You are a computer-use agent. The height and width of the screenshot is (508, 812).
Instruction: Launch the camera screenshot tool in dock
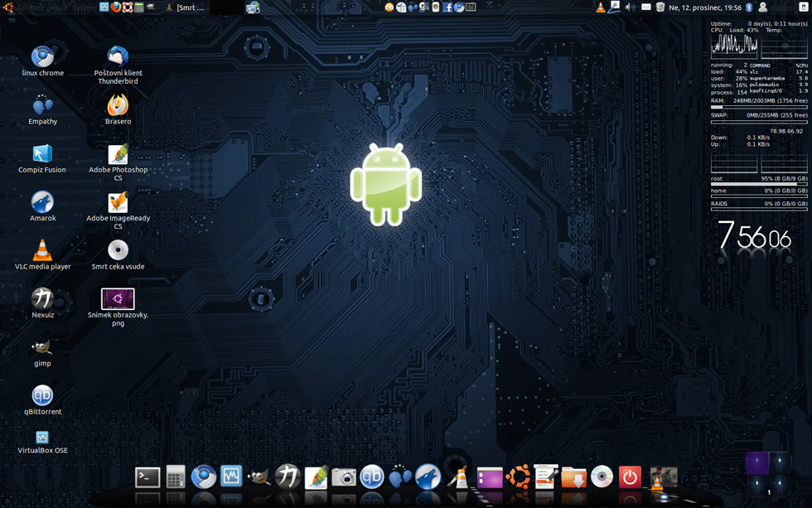coord(344,477)
